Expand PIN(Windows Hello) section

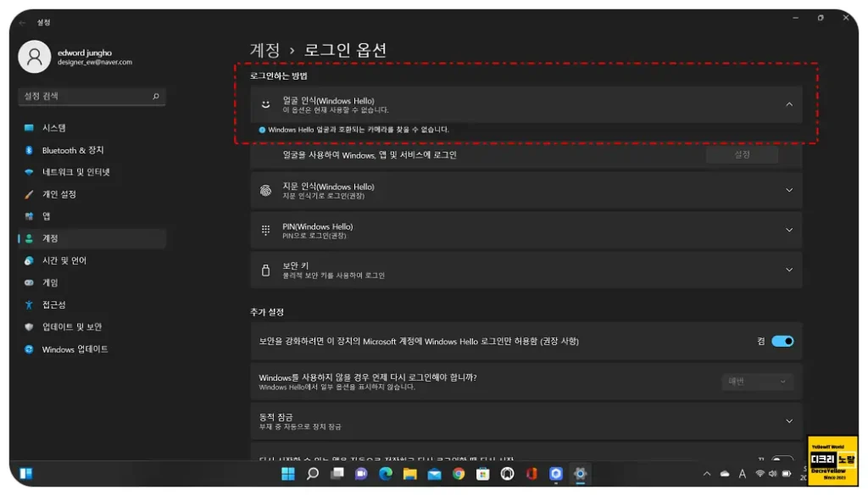[x=789, y=231]
